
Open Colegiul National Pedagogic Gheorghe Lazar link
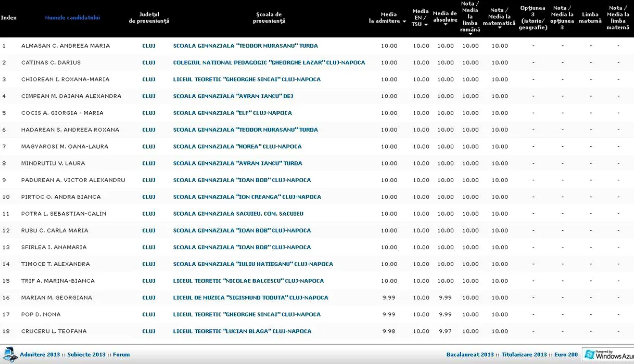pos(269,62)
